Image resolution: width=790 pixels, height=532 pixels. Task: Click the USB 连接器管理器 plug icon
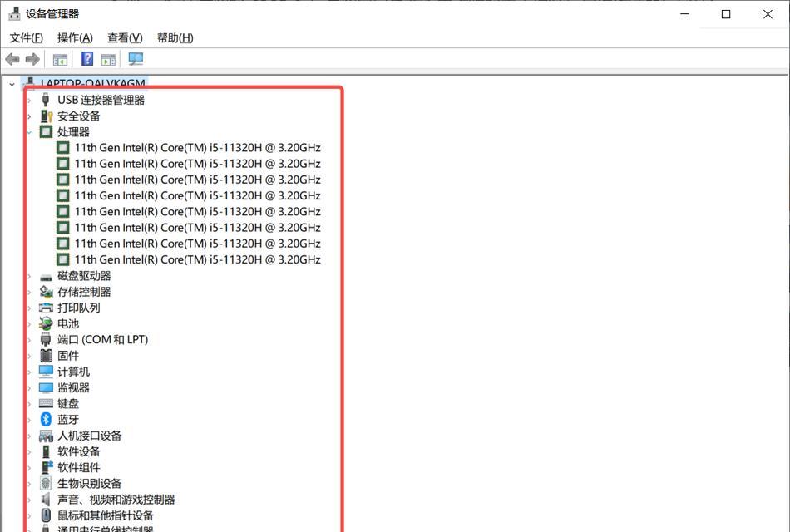(x=46, y=100)
